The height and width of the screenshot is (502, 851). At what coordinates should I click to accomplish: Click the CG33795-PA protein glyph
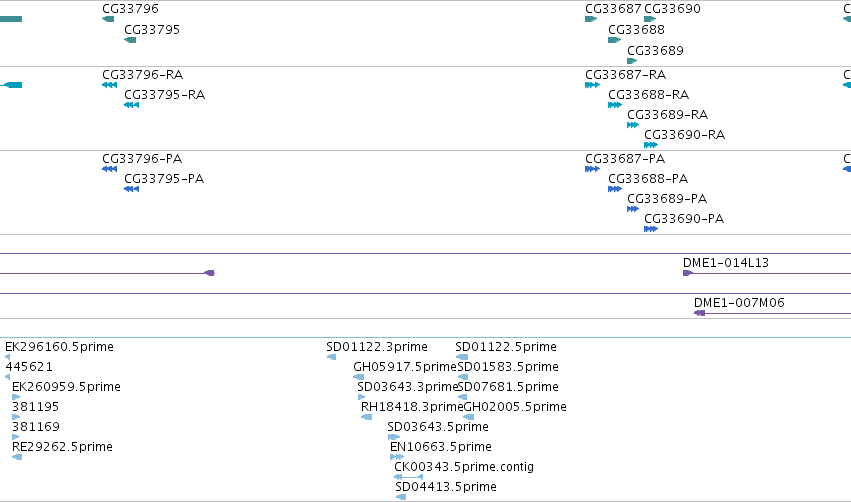pos(131,189)
